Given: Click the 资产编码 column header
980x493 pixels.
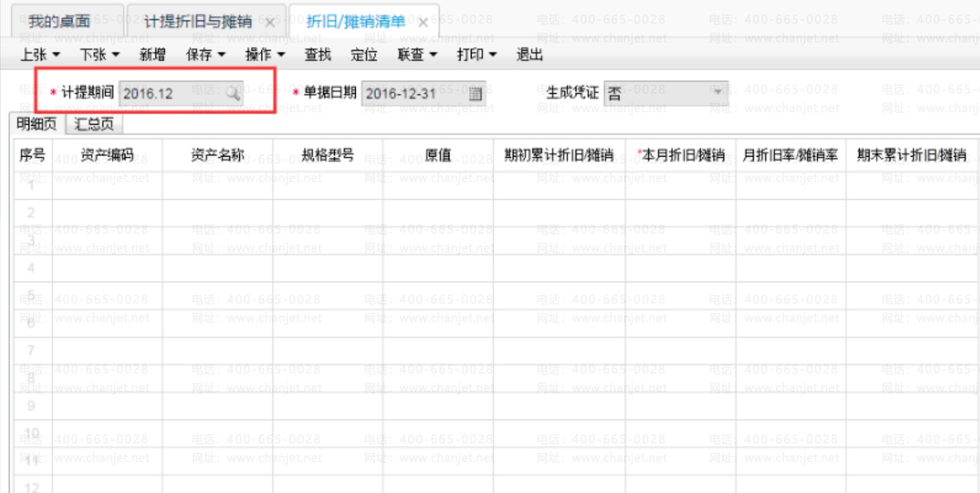Looking at the screenshot, I should tap(108, 155).
